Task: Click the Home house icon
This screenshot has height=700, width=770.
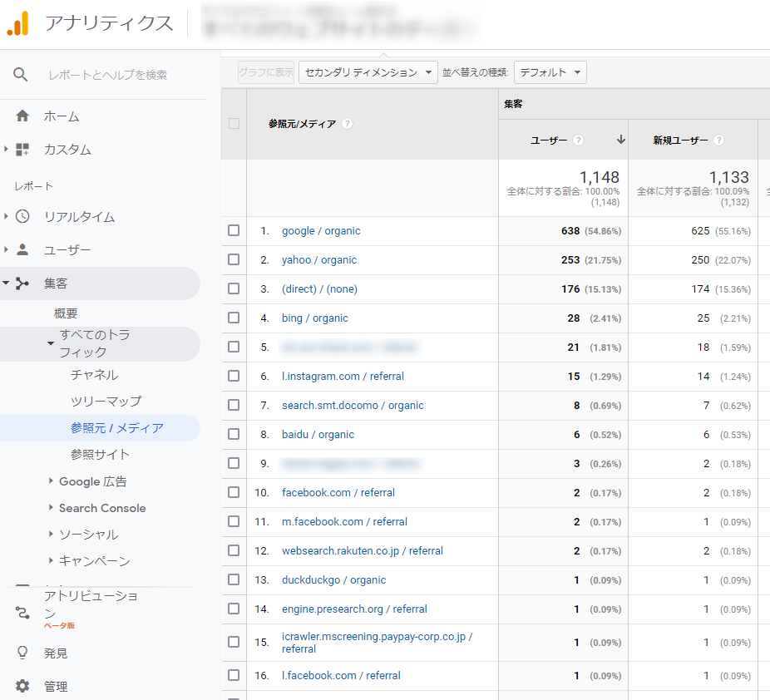Action: pyautogui.click(x=22, y=116)
